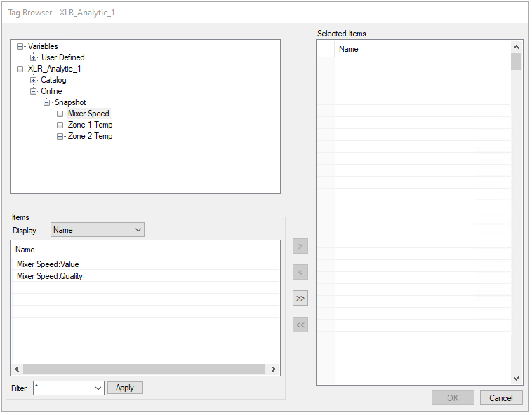
Task: Click the OK button
Action: click(453, 397)
